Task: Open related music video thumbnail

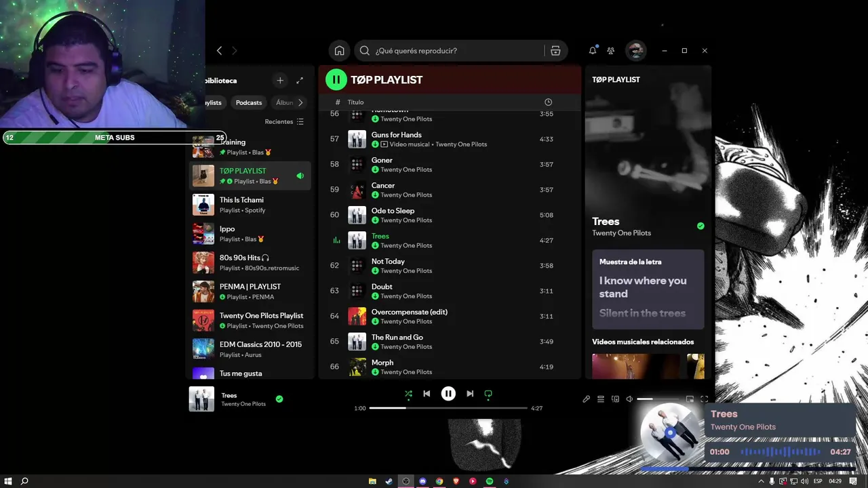Action: [x=635, y=366]
